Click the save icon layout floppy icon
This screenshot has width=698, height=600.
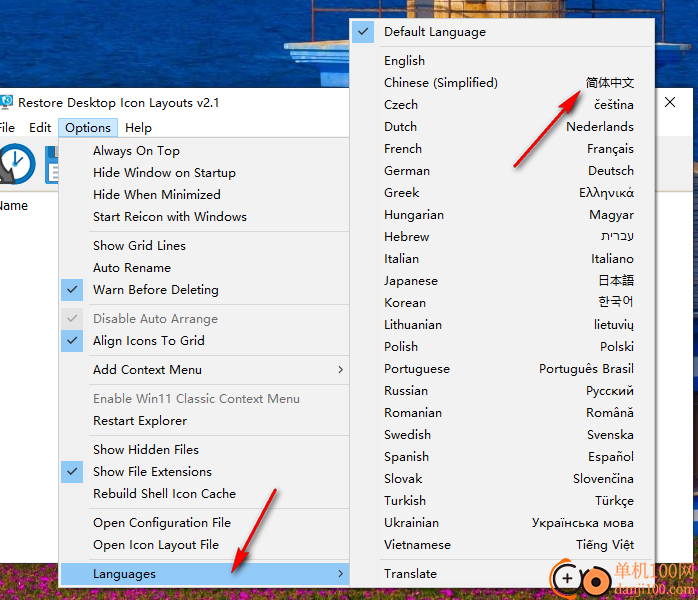tap(52, 166)
